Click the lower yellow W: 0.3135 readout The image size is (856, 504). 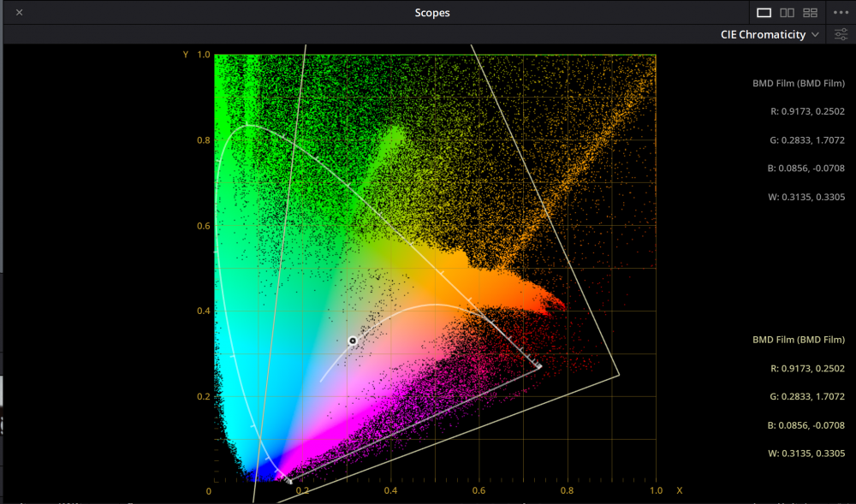pyautogui.click(x=805, y=454)
